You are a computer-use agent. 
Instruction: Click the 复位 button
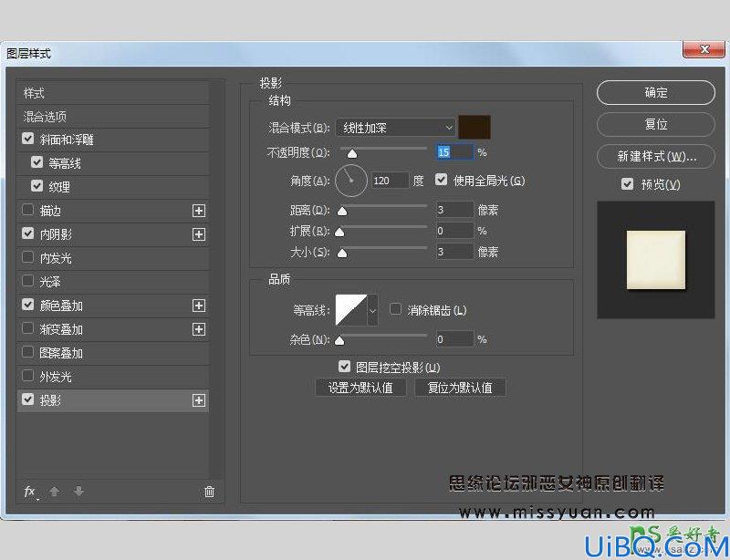655,124
